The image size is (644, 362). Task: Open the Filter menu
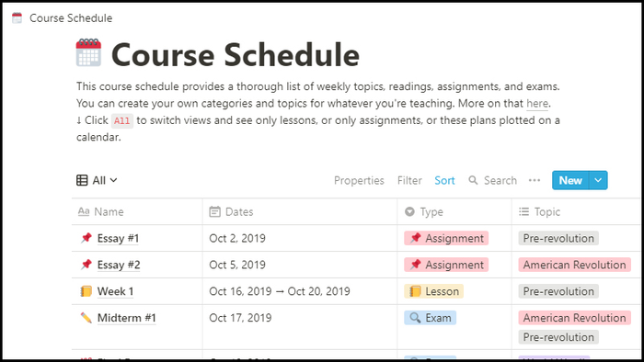tap(409, 180)
